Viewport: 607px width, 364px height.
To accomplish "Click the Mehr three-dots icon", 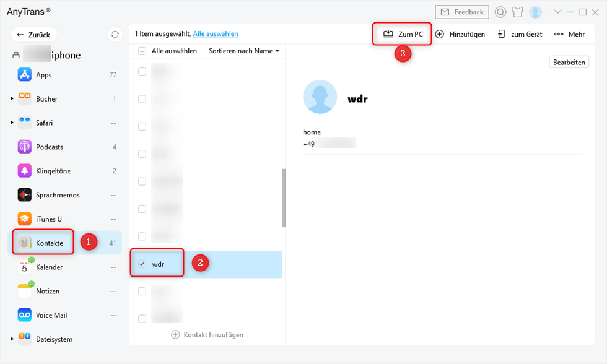I will coord(558,34).
